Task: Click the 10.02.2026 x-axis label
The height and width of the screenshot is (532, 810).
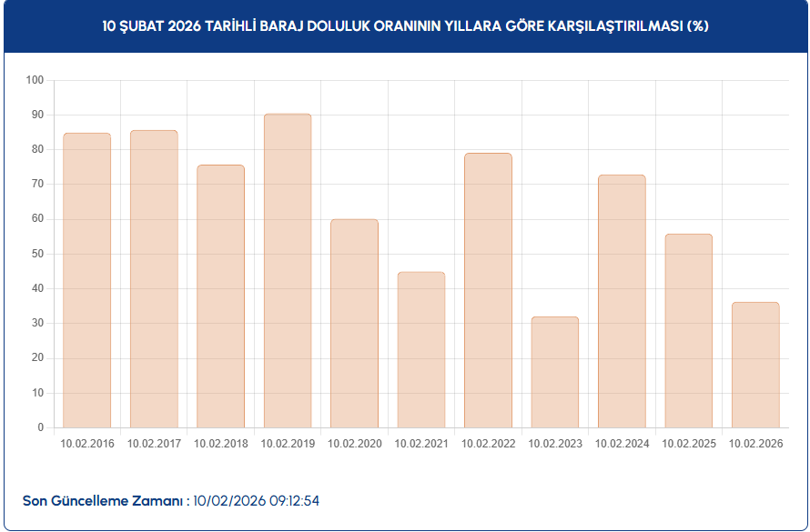Action: click(755, 444)
